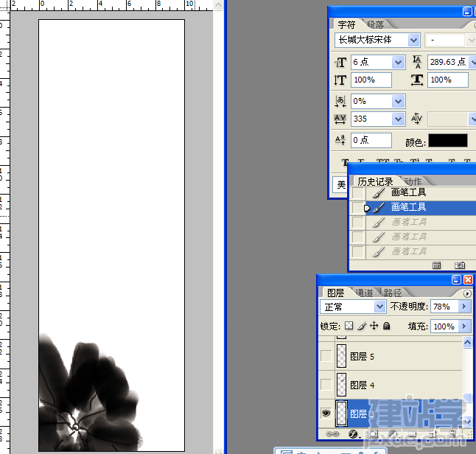476x454 pixels.
Task: Click source box beside highlighted 画笔工具 state
Action: click(358, 208)
